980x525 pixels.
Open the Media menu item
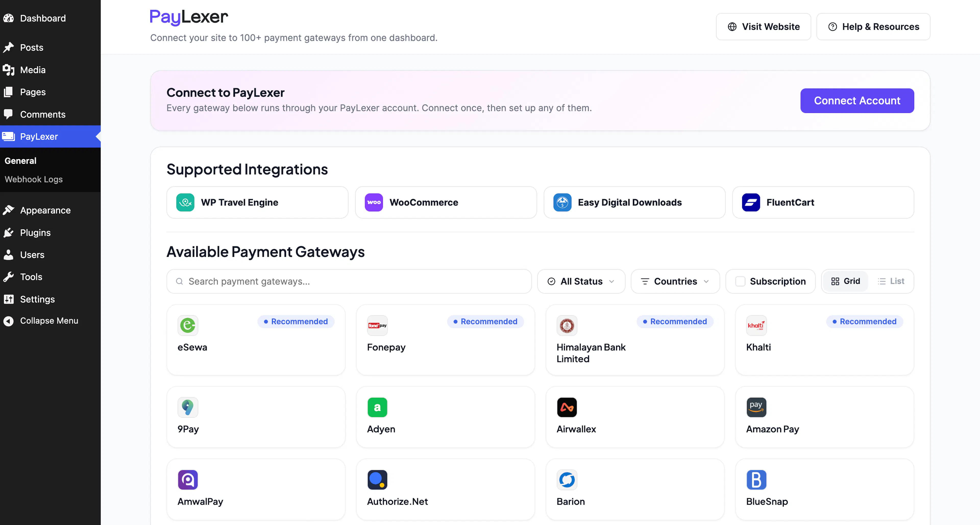(50, 70)
